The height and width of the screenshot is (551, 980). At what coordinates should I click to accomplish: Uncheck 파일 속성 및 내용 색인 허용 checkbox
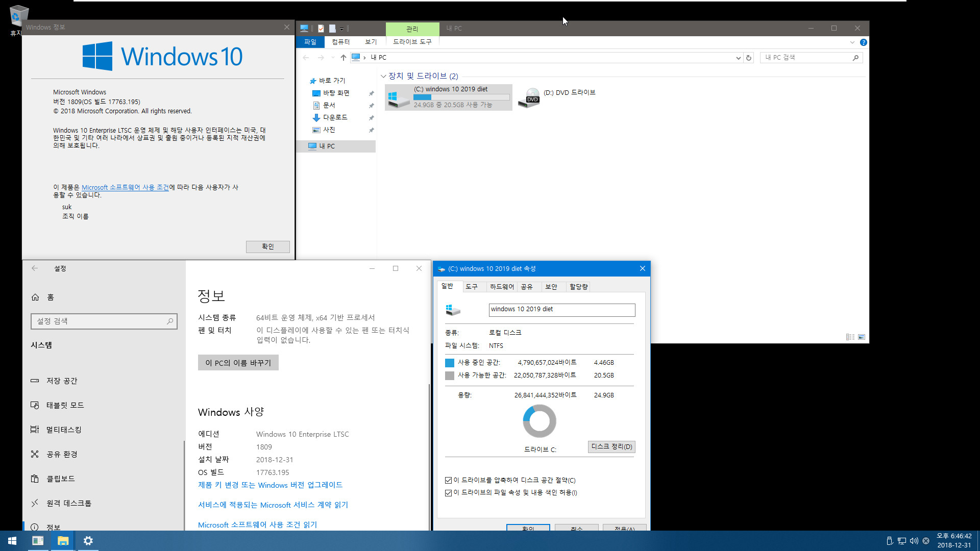pyautogui.click(x=448, y=493)
